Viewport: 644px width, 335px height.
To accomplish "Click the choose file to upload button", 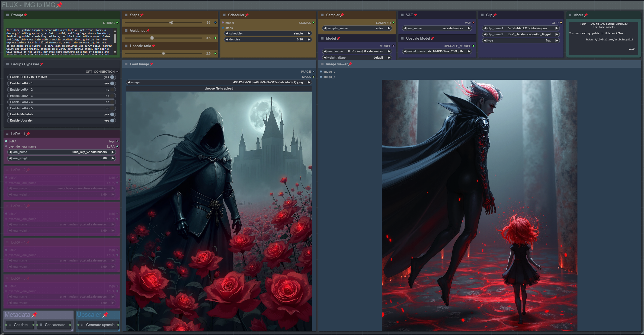I will point(219,89).
